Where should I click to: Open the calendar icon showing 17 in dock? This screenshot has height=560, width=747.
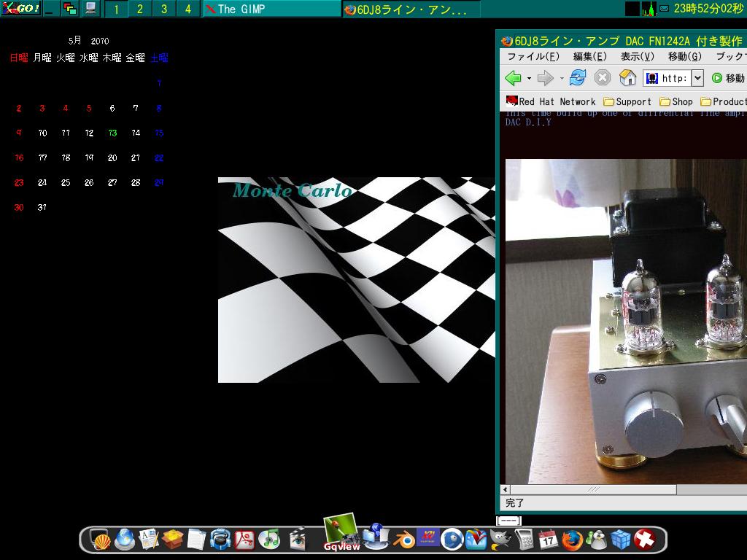pos(548,540)
